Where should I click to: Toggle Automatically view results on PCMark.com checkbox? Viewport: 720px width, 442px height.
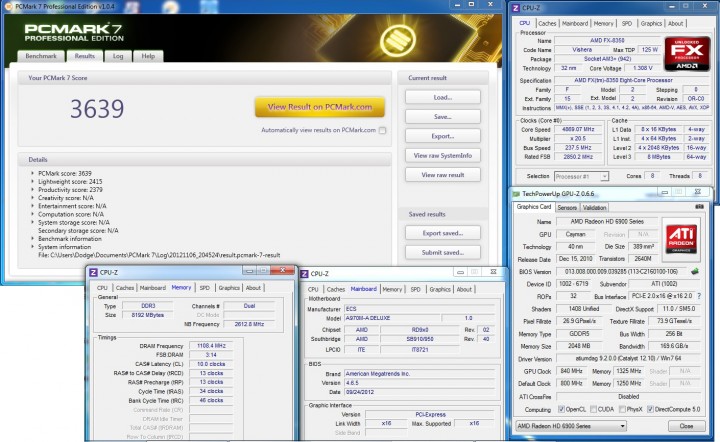(382, 130)
